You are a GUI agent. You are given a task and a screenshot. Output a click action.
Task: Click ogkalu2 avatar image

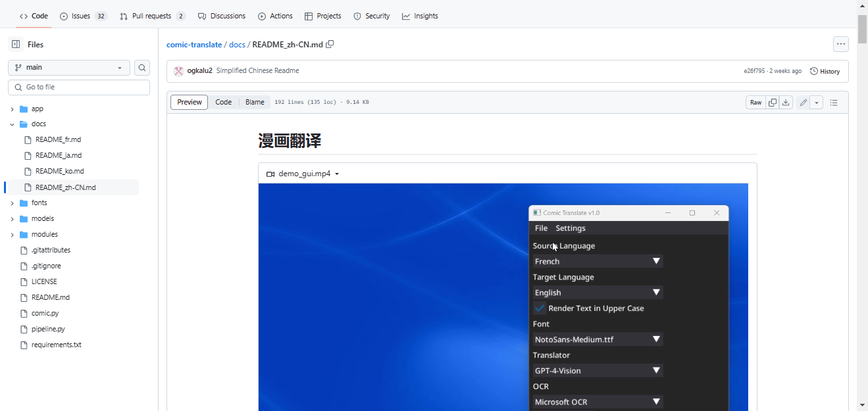pos(178,71)
